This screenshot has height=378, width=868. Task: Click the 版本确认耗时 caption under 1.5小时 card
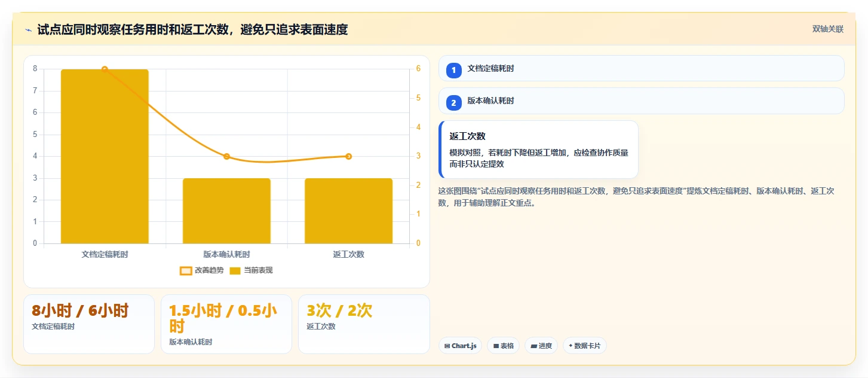[191, 342]
